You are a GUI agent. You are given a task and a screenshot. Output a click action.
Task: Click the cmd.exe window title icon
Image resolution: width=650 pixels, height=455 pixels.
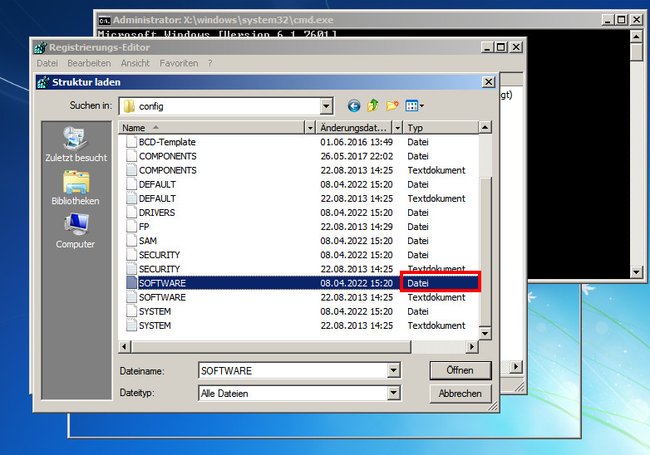tap(104, 20)
